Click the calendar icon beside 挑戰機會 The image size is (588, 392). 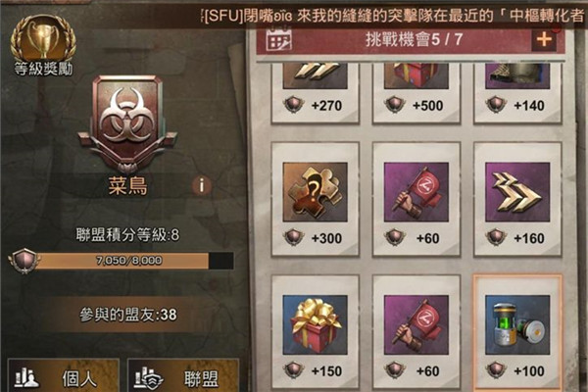278,39
